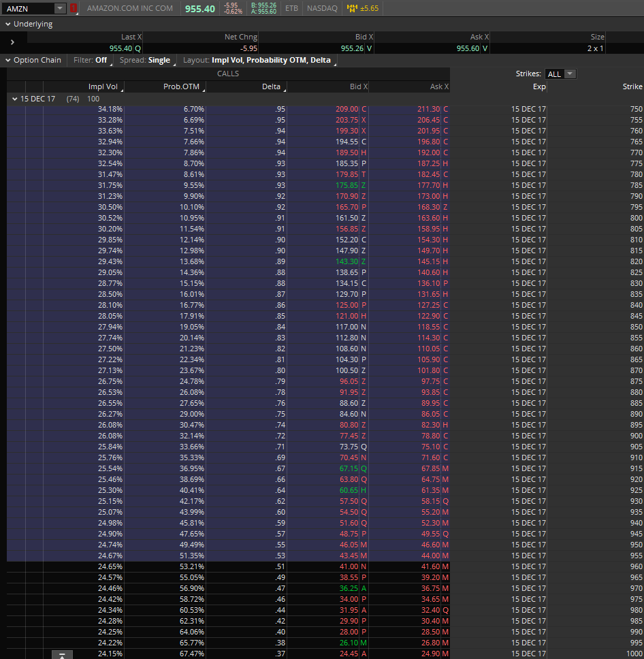Open the Filter: Off menu
Screen dimensions: 644x659
(90, 60)
